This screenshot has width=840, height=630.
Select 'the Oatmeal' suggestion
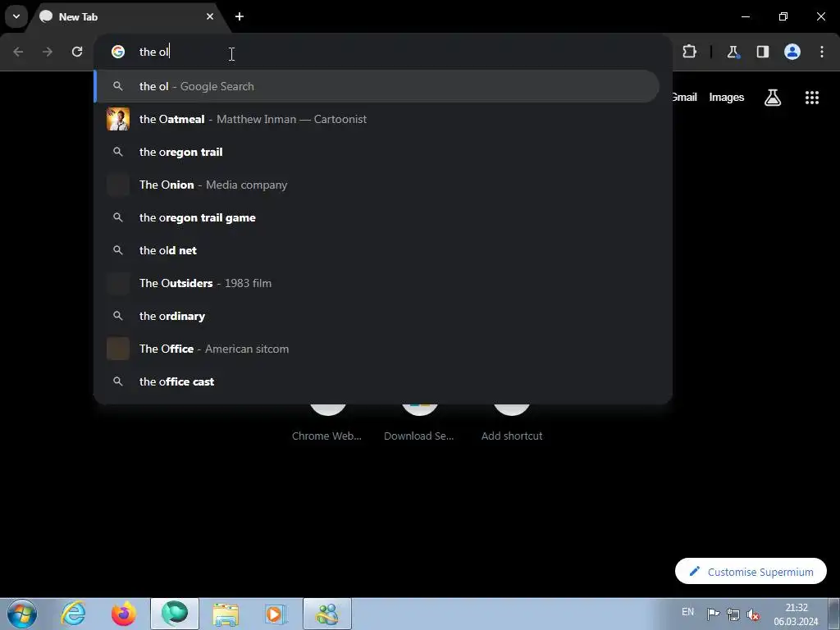(x=377, y=119)
